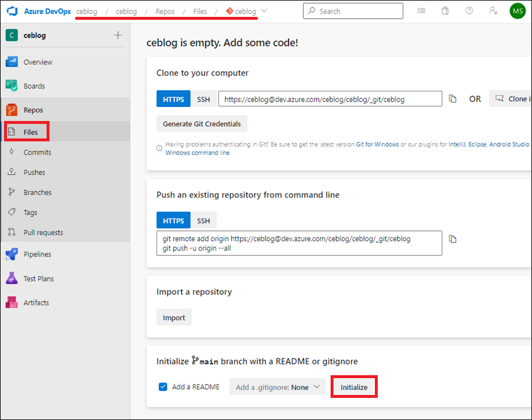Select HTTPS tab in Clone to your computer
Viewport: 532px width, 420px height.
[x=173, y=99]
